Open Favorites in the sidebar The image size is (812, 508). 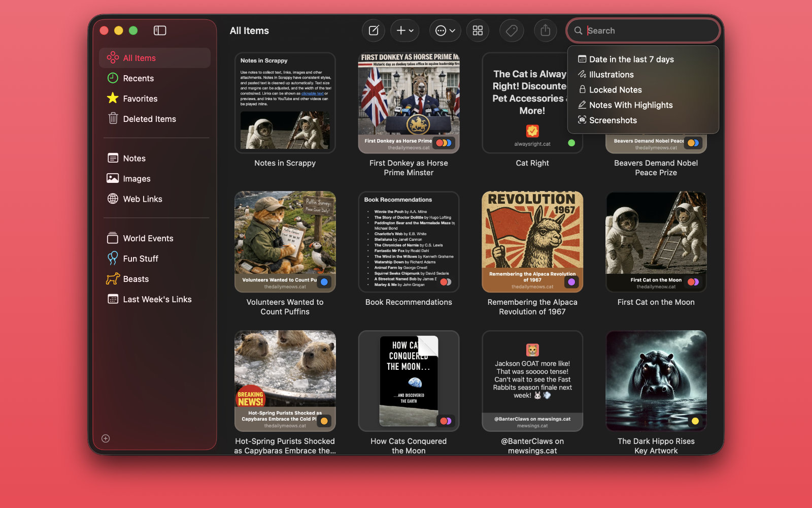coord(140,99)
